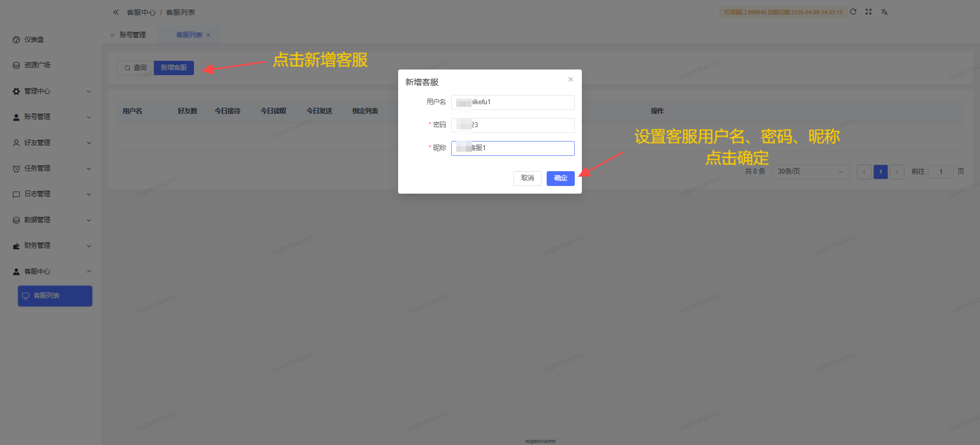Click the 管理中心 gear icon
This screenshot has height=445, width=980.
(x=16, y=91)
